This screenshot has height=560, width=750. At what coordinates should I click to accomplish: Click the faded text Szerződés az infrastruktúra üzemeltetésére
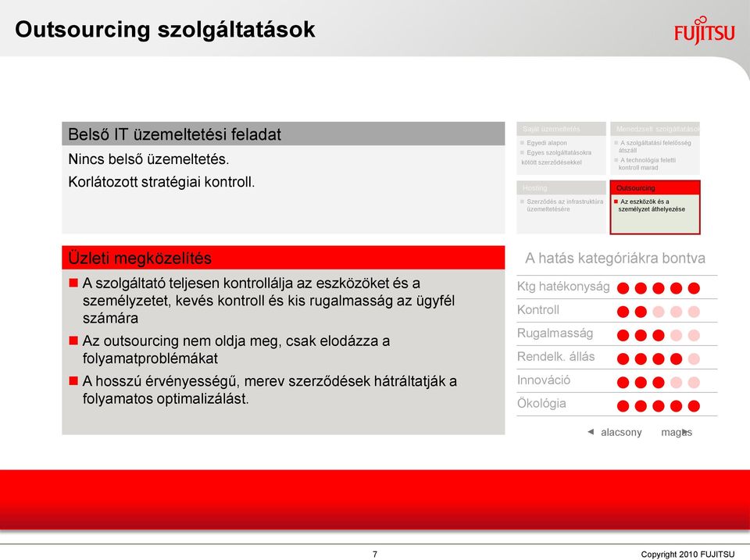pos(564,205)
